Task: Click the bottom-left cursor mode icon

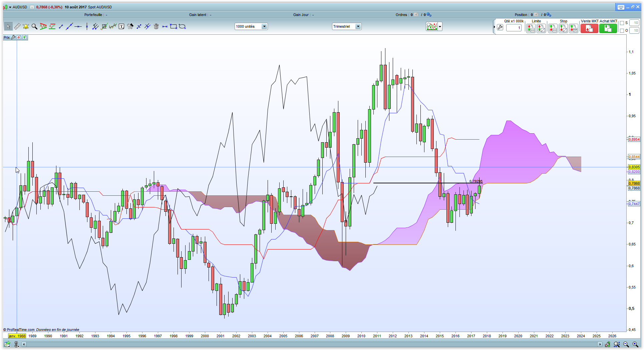Action: tap(17, 344)
